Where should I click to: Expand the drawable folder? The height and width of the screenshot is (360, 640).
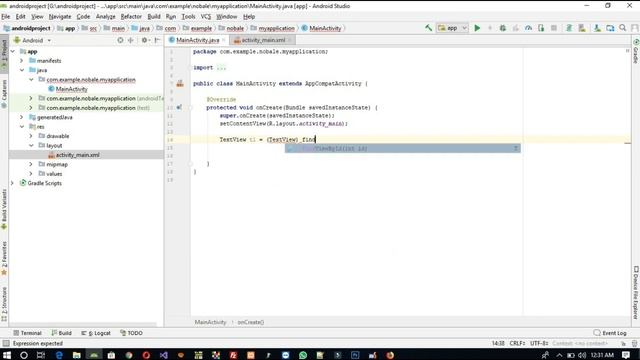tap(31, 136)
